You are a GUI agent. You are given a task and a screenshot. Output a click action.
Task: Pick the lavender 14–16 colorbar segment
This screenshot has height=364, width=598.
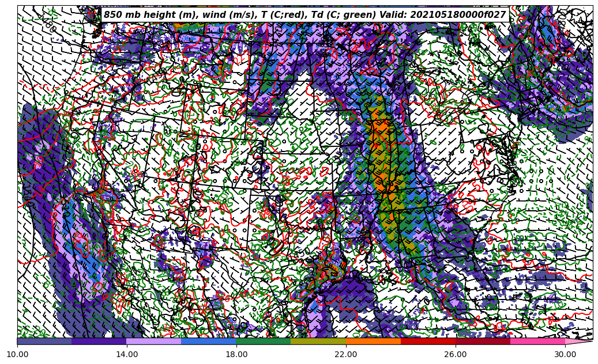point(154,341)
